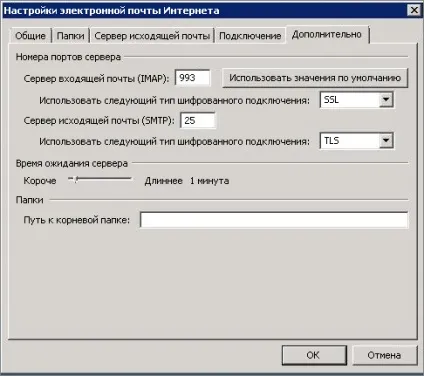Select the Сервер исходящей почты tab
The height and width of the screenshot is (376, 424).
point(152,36)
